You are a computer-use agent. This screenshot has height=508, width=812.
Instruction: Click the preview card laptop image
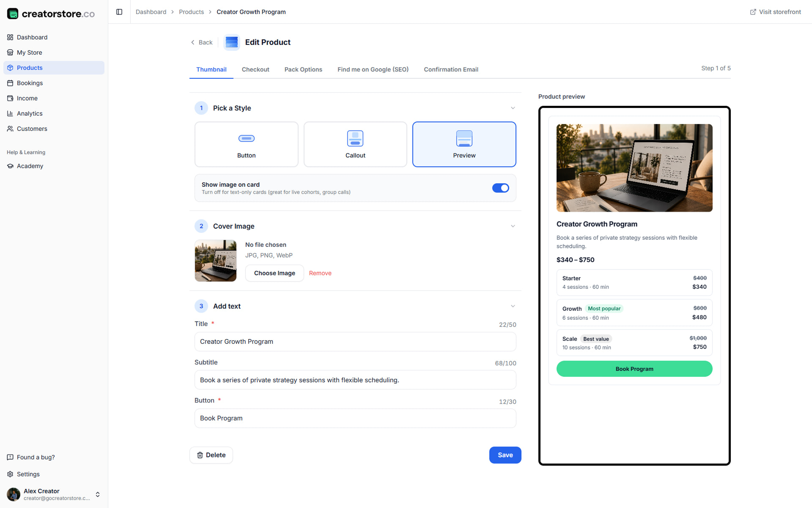click(x=634, y=168)
